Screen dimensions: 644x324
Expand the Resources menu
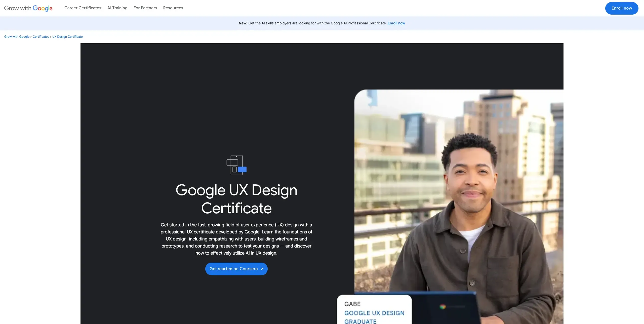point(173,8)
